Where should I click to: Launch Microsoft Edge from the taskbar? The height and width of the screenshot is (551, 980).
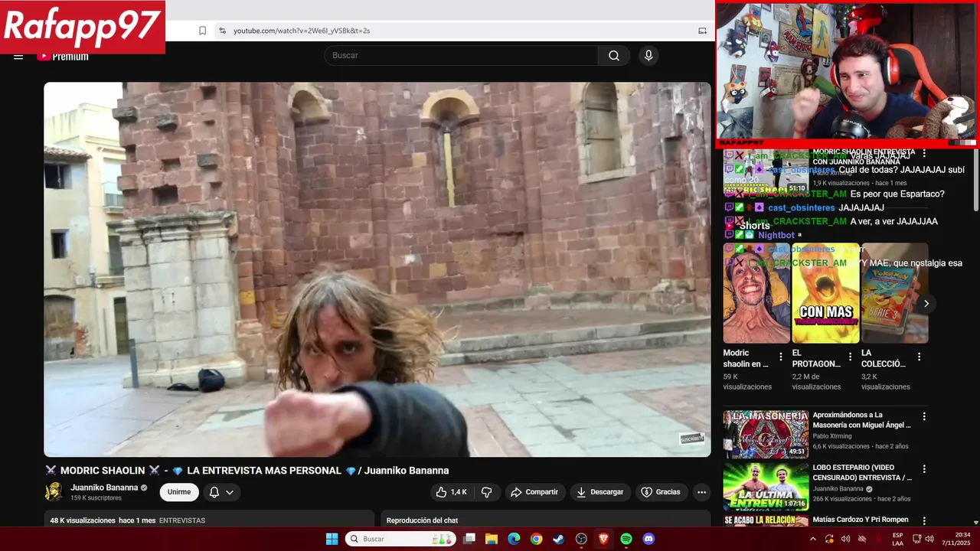[x=514, y=539]
